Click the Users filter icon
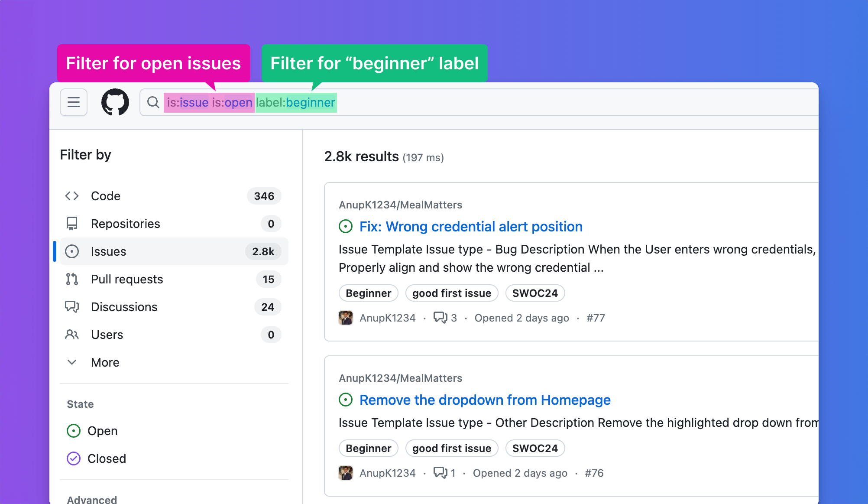Viewport: 868px width, 504px height. (x=72, y=335)
